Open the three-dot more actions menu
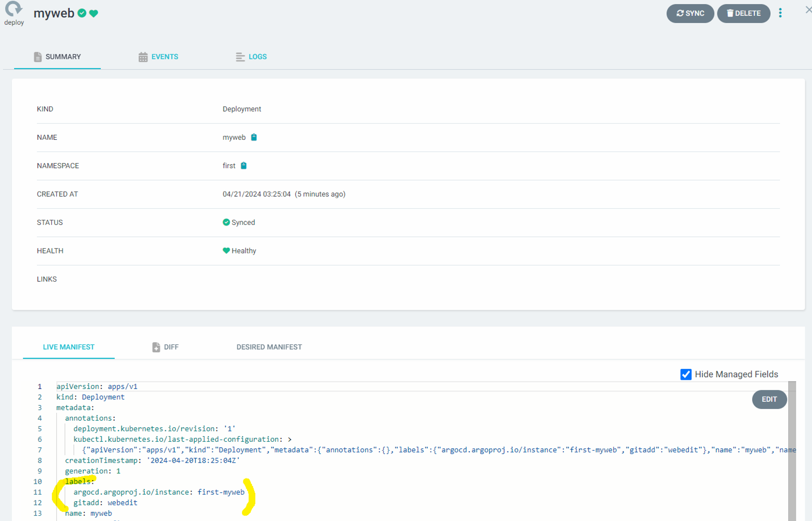Image resolution: width=812 pixels, height=521 pixels. pos(780,13)
